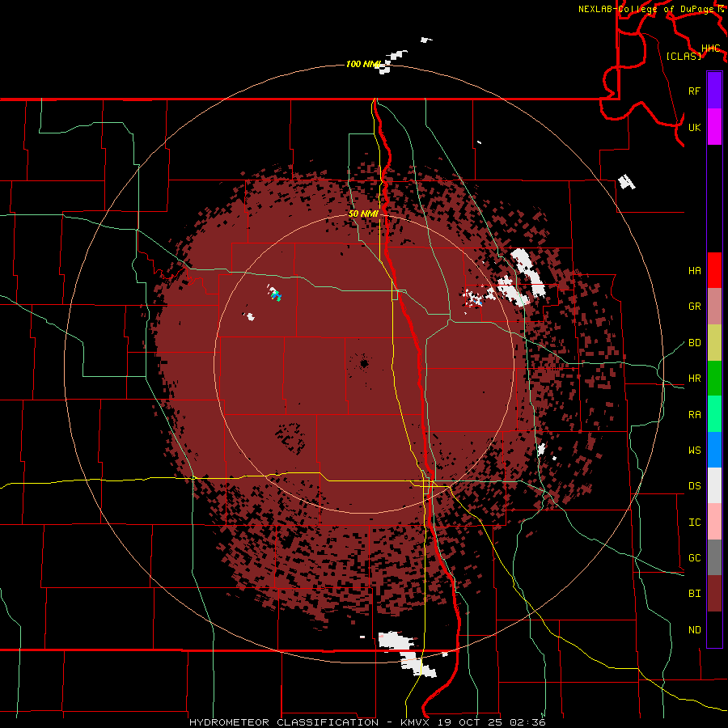Click the radar site center black dot

tap(364, 363)
